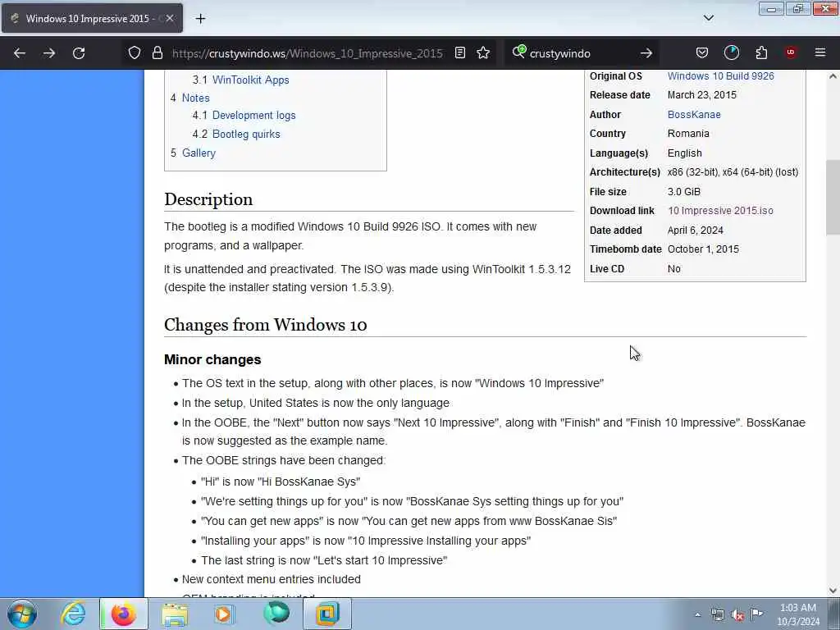This screenshot has width=840, height=630.
Task: Go forward one page in Firefox
Action: tap(48, 53)
